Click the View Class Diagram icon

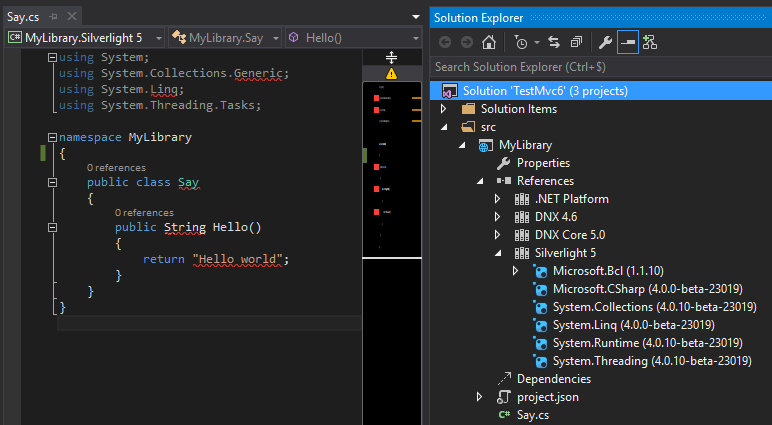(x=650, y=42)
